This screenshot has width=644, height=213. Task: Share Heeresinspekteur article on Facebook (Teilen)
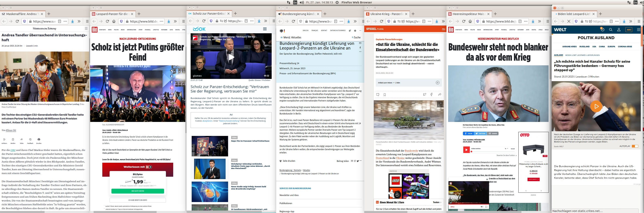[468, 133]
